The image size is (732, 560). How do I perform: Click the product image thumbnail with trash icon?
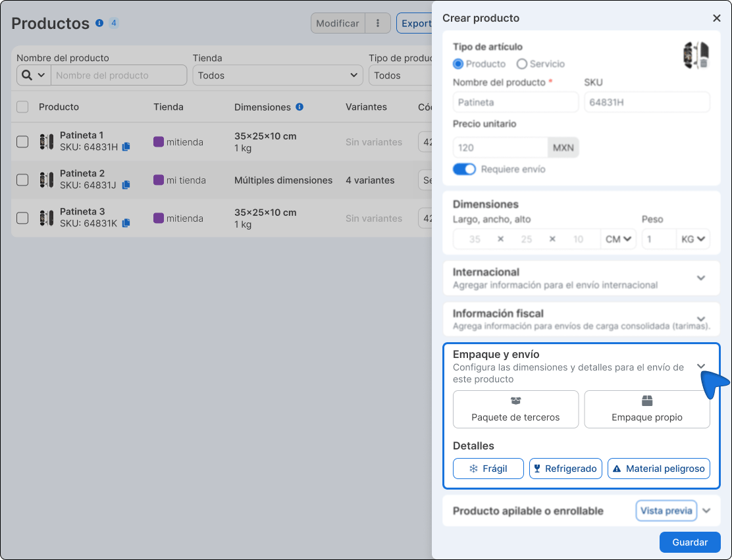(696, 55)
